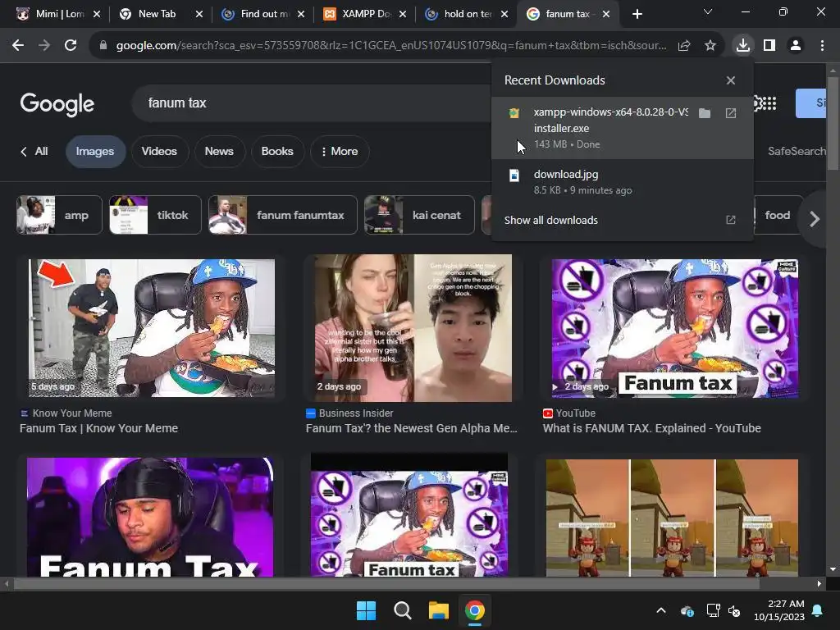Select the fanum fanumtax chip
This screenshot has width=840, height=630.
[x=283, y=216]
